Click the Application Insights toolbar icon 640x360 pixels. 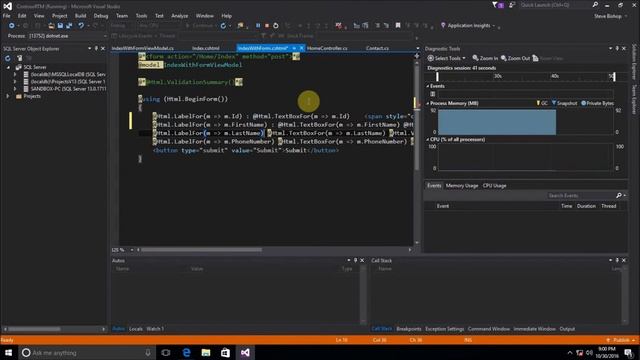coord(443,25)
